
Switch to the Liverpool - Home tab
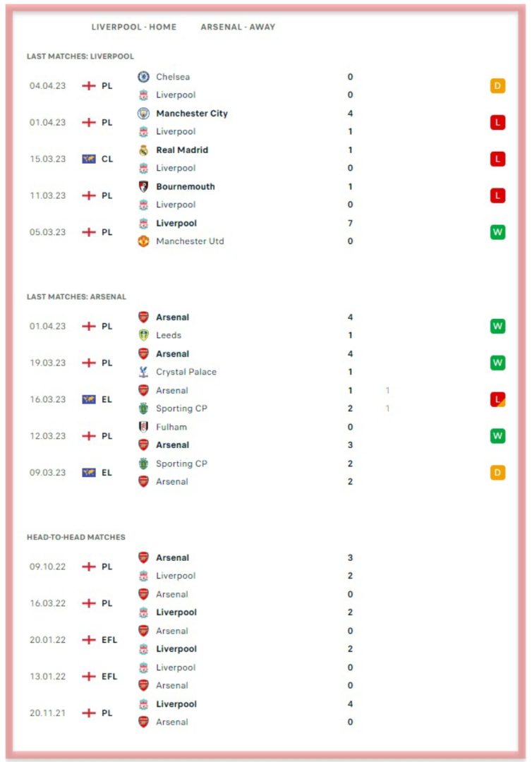pos(133,27)
